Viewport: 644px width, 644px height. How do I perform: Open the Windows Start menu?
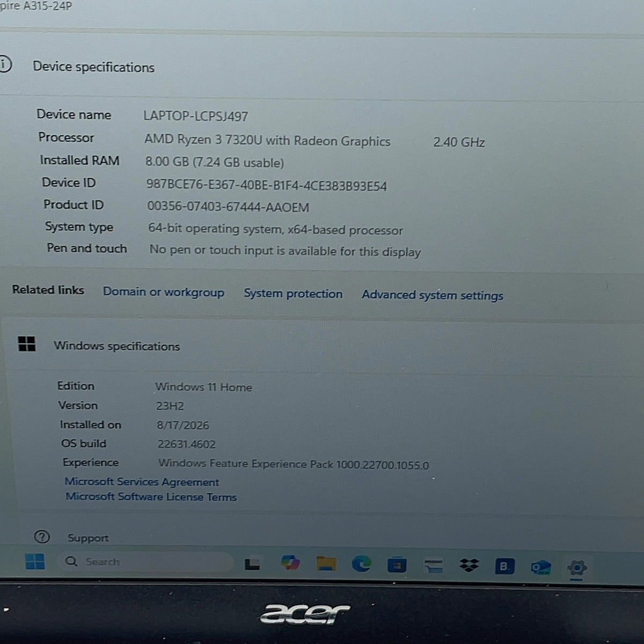35,562
